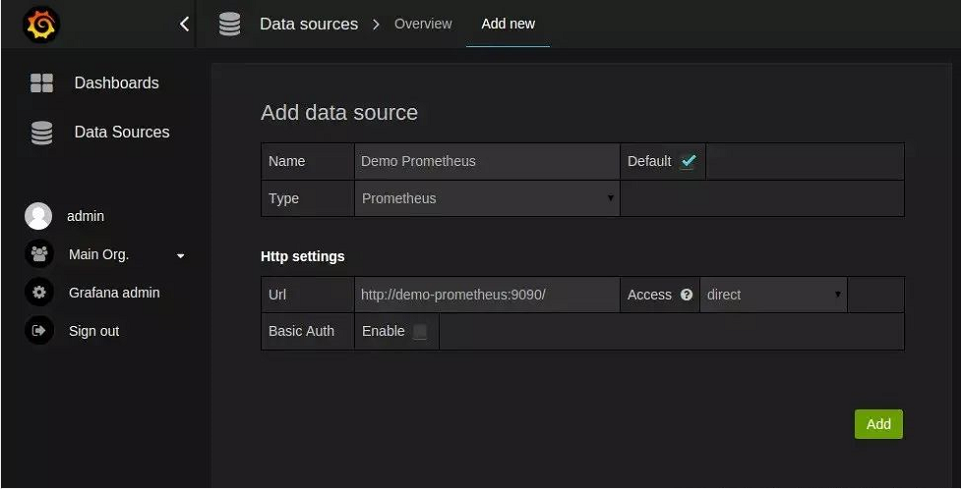Click the Grafana admin gear icon
The height and width of the screenshot is (489, 961).
[39, 293]
